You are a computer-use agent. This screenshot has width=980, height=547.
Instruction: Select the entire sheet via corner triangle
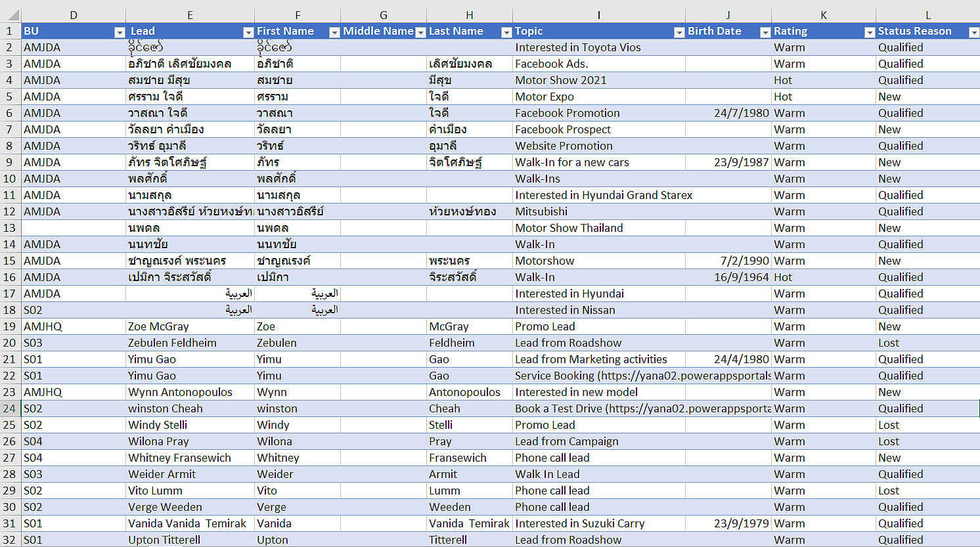(x=11, y=15)
